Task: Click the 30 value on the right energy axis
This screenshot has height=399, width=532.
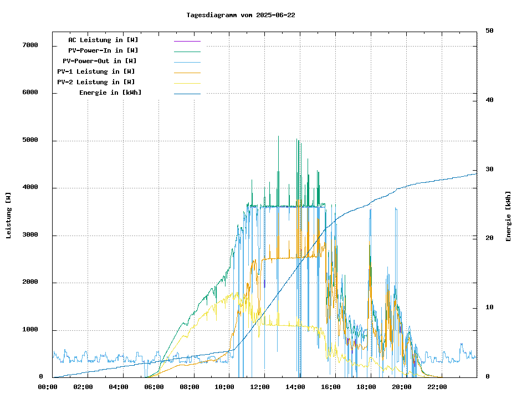Action: click(489, 169)
